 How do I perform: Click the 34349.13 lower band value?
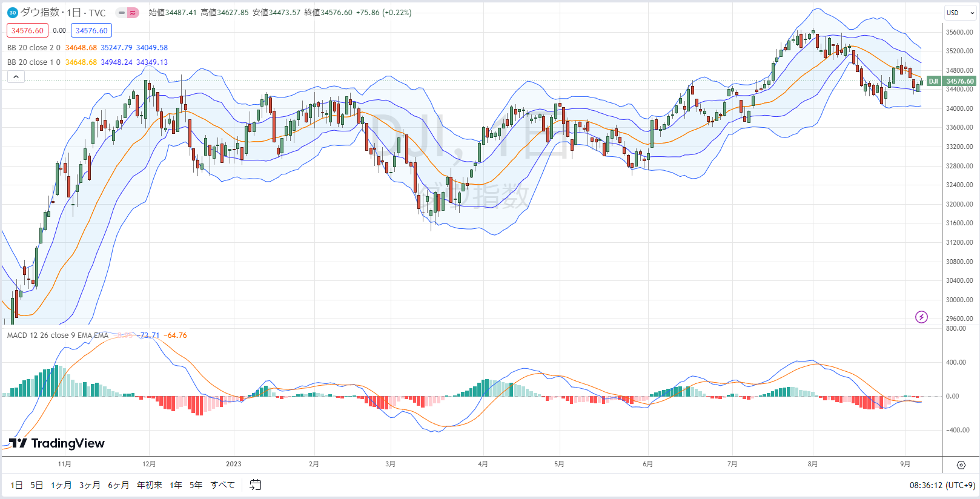point(152,62)
